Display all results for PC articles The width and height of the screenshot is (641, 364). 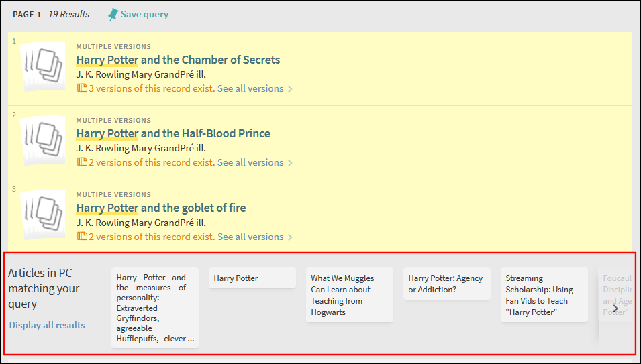47,325
